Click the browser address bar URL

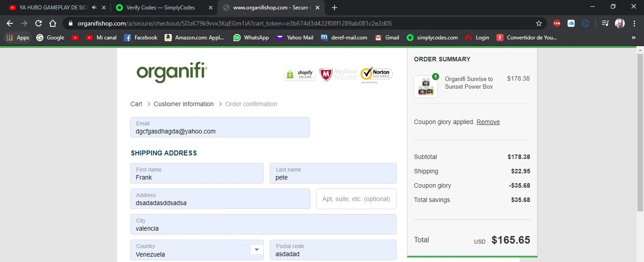tap(235, 23)
